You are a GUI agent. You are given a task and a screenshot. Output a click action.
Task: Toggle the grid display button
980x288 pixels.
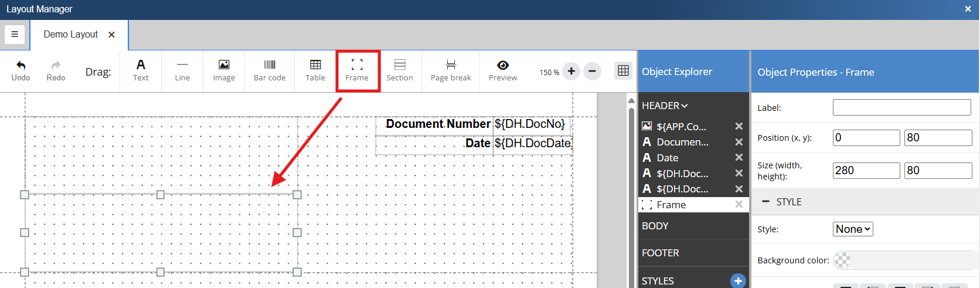(623, 71)
